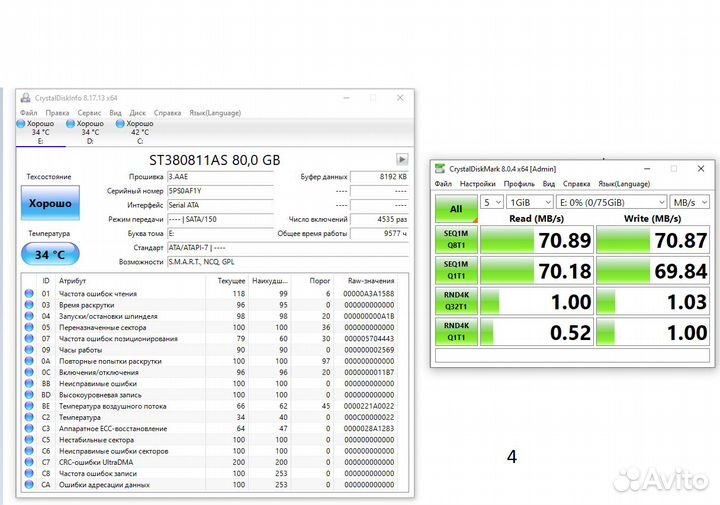Click the status orb of attribute C7
Screen dimensions: 720x505
coord(29,462)
